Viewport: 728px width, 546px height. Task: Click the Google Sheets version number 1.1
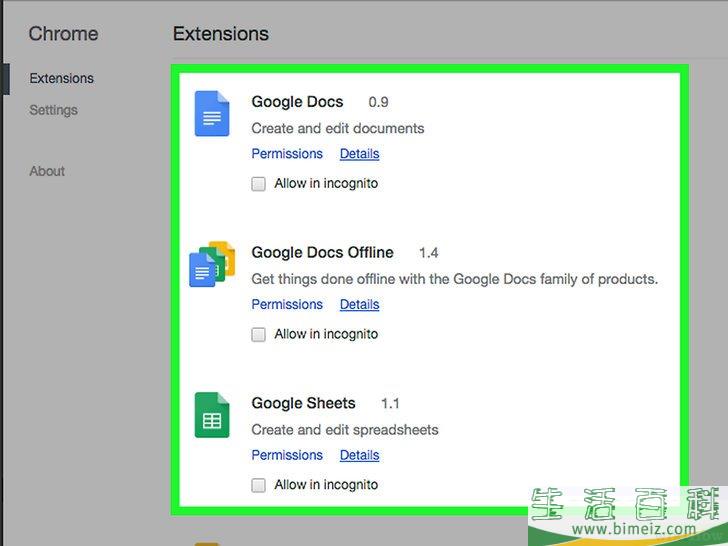(390, 403)
